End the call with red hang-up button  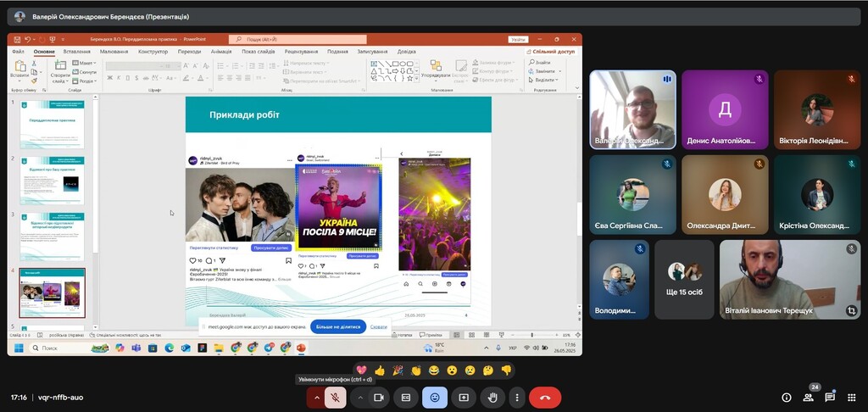click(544, 397)
